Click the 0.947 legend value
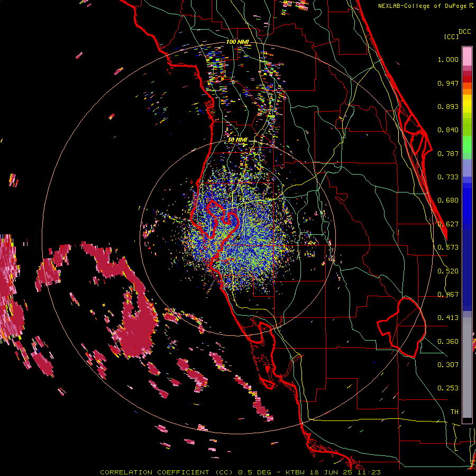 (x=448, y=83)
